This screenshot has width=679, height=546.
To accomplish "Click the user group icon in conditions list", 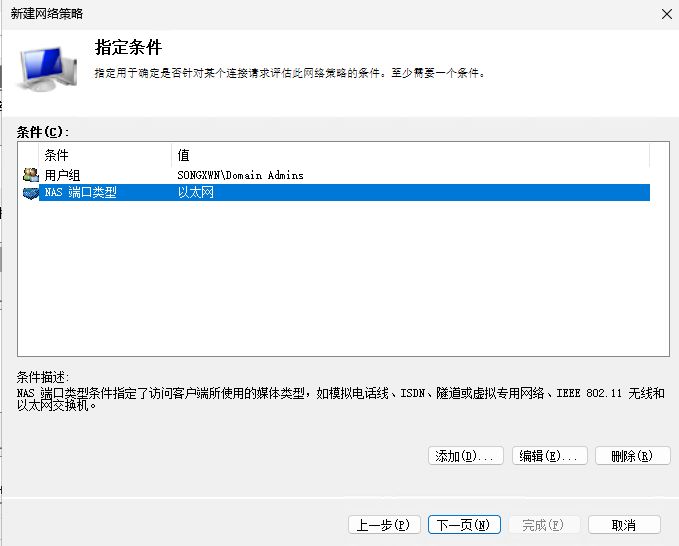I will (29, 175).
